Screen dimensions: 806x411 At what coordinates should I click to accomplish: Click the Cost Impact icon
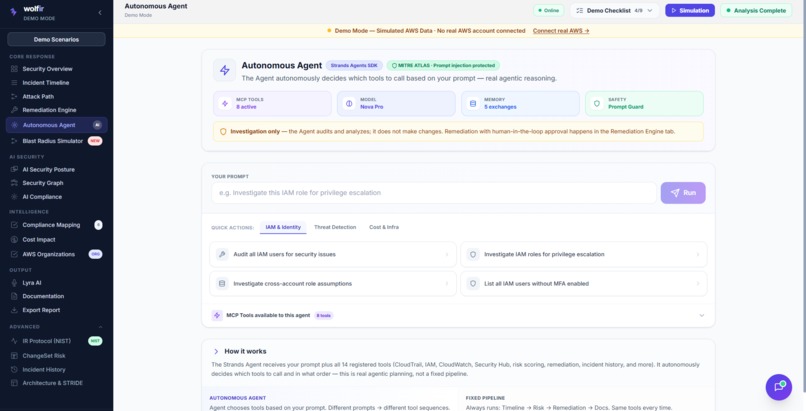(x=14, y=239)
